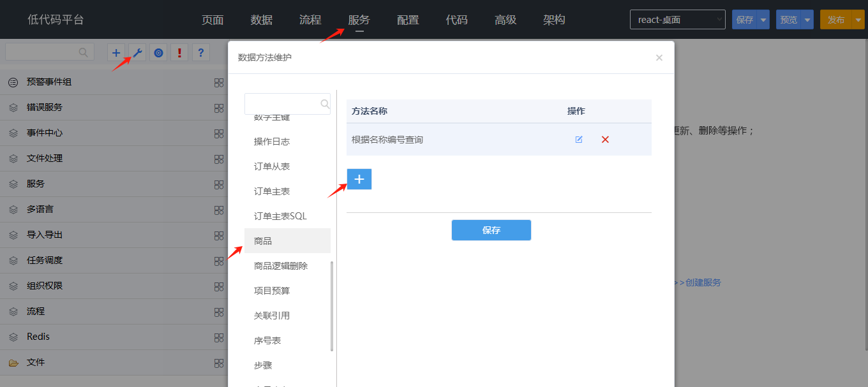The image size is (868, 387).
Task: Click grid icon on 服务 row
Action: (x=219, y=184)
